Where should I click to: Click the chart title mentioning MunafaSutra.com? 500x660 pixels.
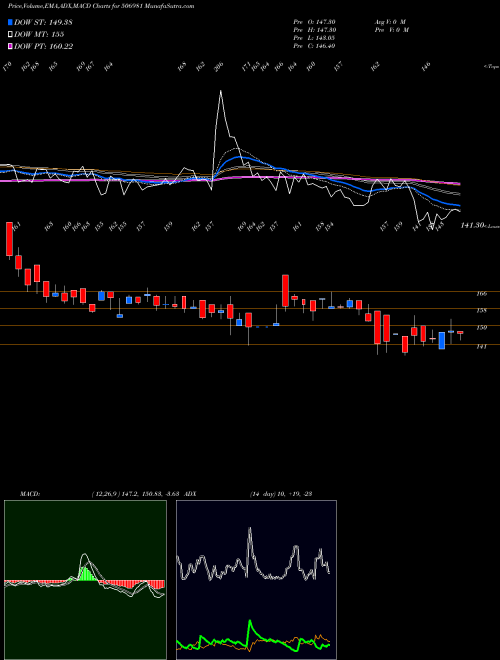101,6
